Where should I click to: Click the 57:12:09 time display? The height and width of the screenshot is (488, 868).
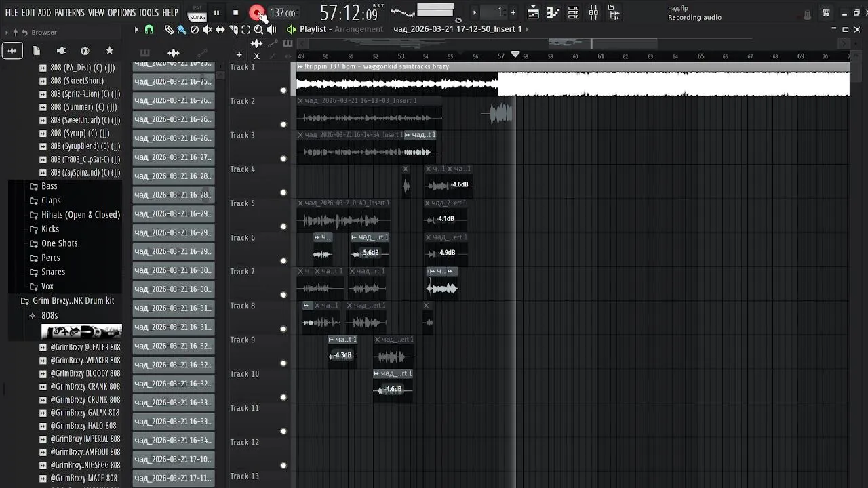click(349, 13)
